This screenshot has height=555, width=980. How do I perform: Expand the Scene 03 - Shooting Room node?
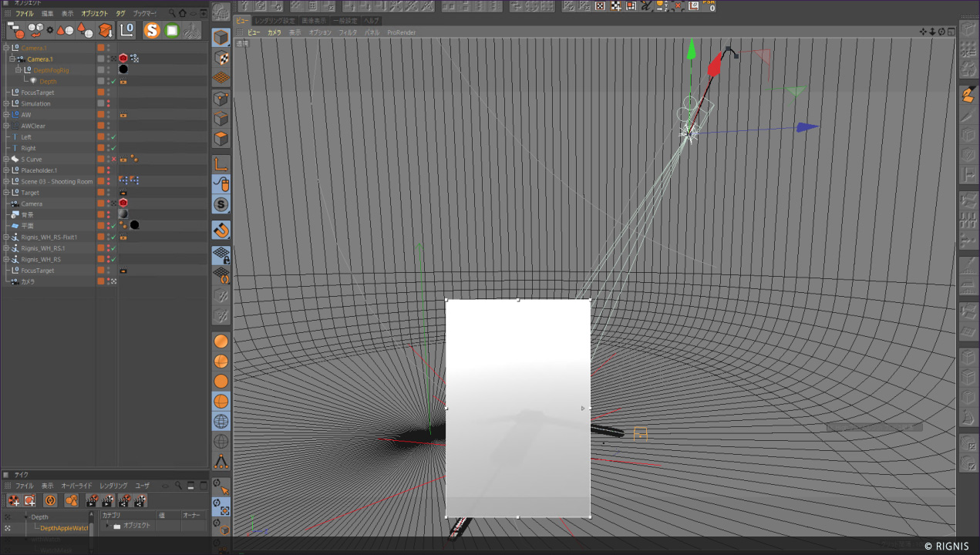(x=6, y=182)
